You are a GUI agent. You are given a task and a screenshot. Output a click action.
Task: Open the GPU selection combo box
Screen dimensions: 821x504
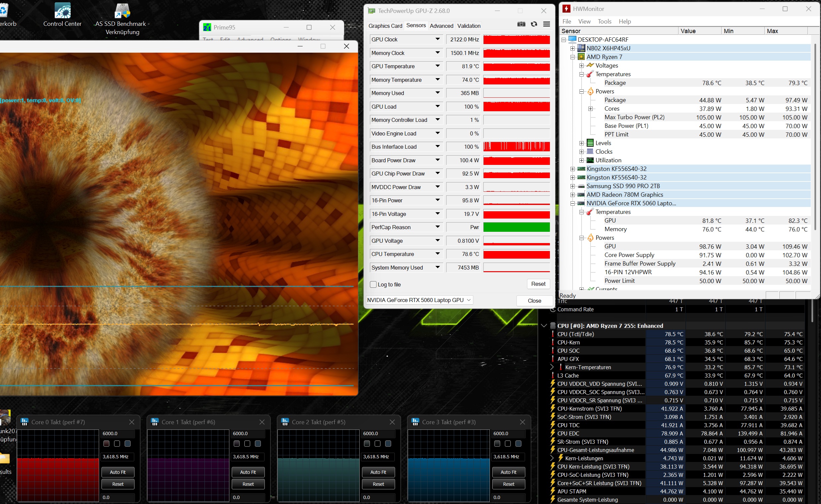(x=419, y=300)
